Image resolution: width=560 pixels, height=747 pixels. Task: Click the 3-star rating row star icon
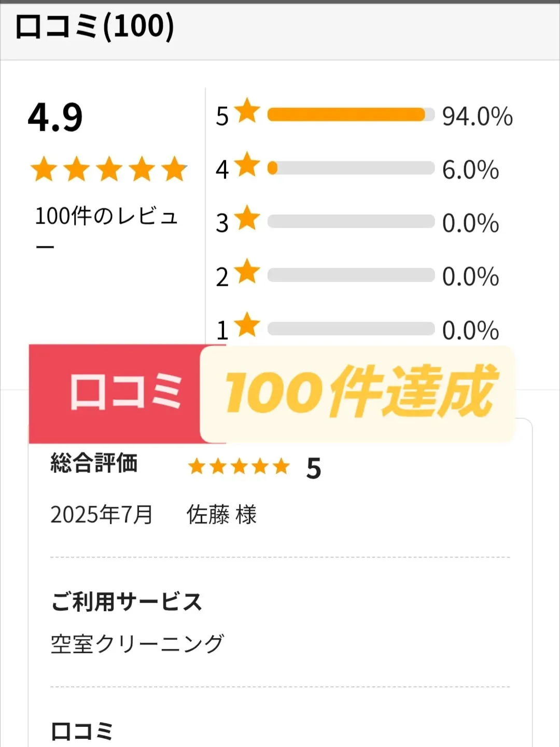pos(247,217)
